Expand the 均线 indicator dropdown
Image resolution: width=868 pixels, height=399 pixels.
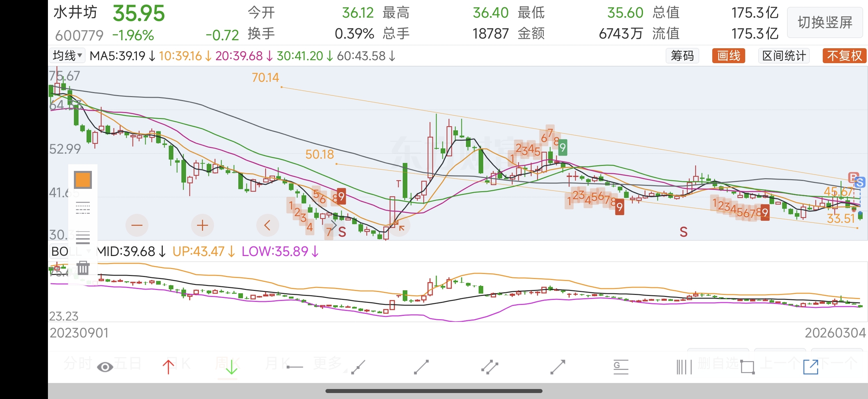(x=67, y=56)
